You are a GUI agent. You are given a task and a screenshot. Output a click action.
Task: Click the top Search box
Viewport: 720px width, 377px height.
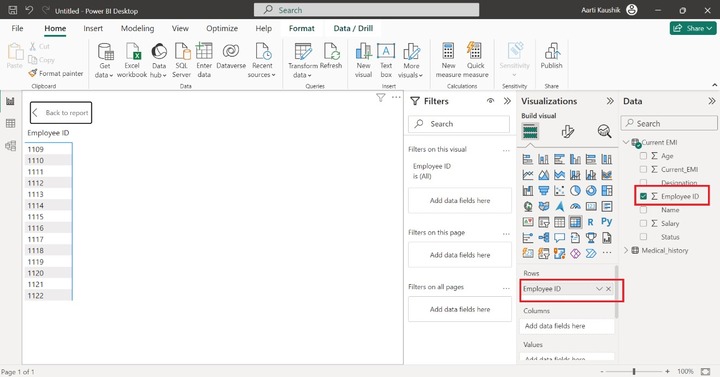coord(366,10)
